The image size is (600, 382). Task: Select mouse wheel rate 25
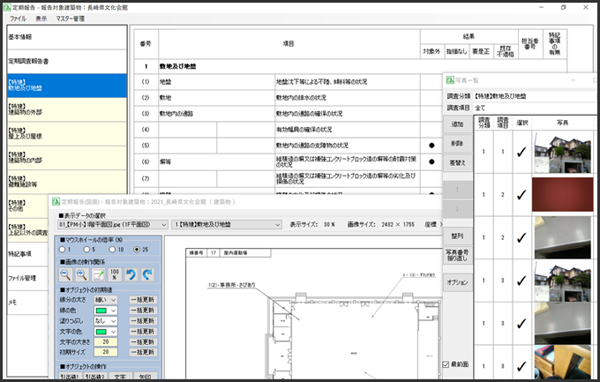(x=137, y=250)
